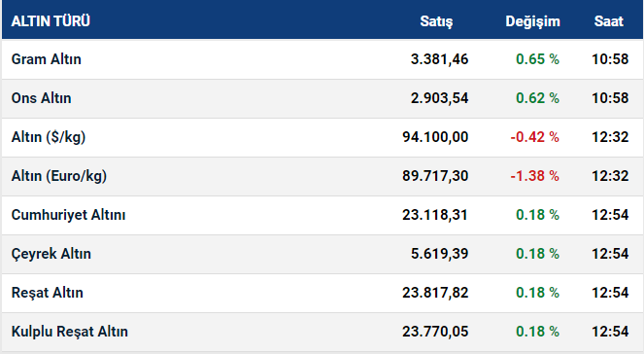Open the Gram Altın row link
Screen dimensions: 644x354
click(46, 59)
